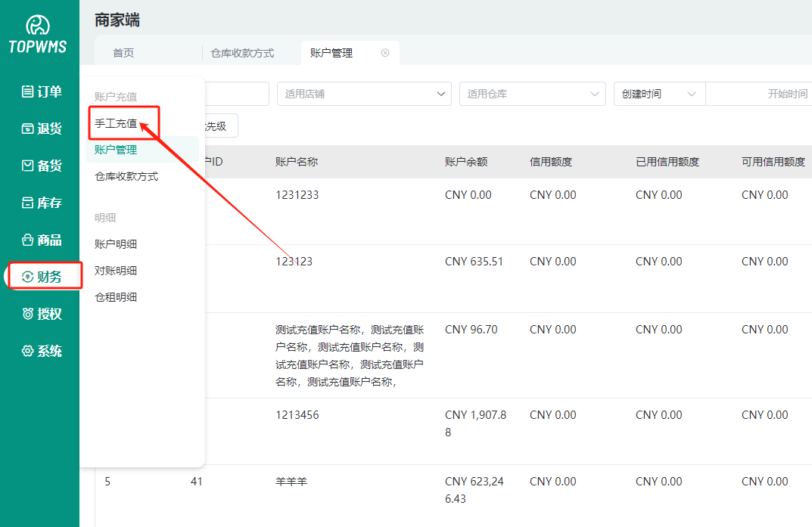Click the 可用信用额度 column header
The height and width of the screenshot is (527, 812).
coord(773,162)
